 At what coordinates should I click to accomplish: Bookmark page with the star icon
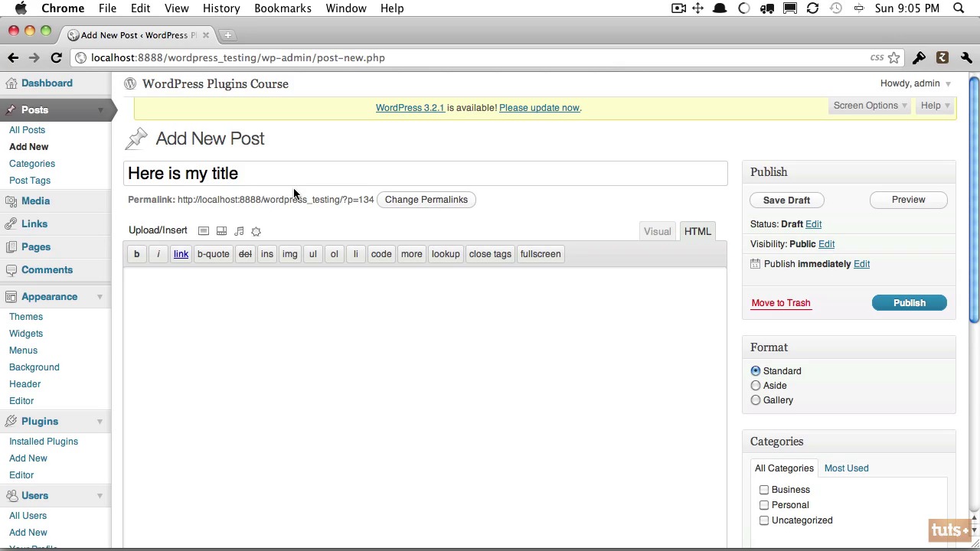pos(893,57)
